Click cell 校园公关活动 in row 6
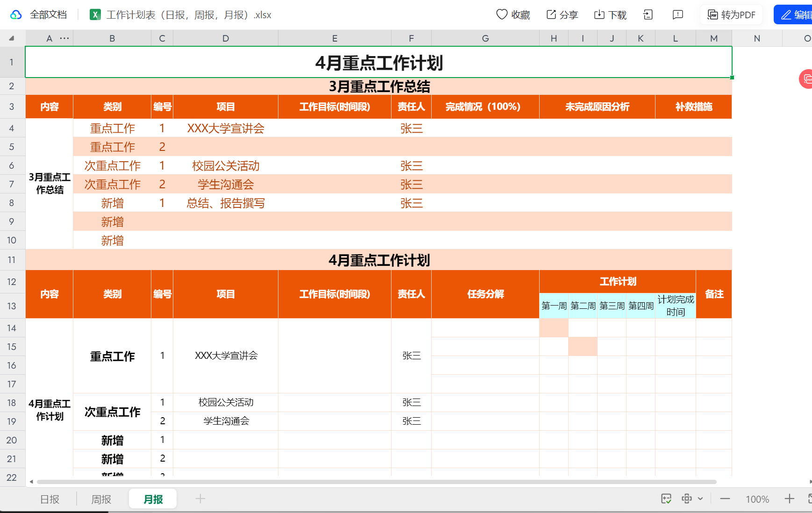The image size is (812, 513). pos(226,165)
